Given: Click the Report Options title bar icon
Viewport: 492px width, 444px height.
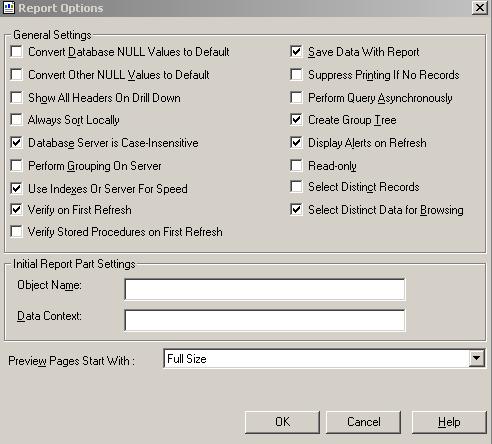Looking at the screenshot, I should coord(9,8).
